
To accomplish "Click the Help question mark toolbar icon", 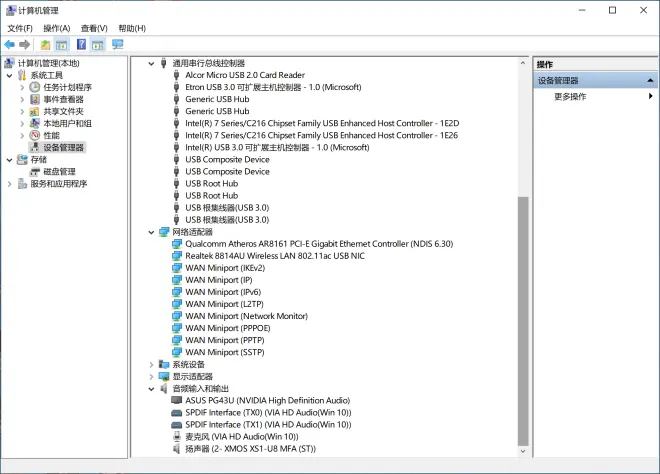I will pyautogui.click(x=81, y=44).
